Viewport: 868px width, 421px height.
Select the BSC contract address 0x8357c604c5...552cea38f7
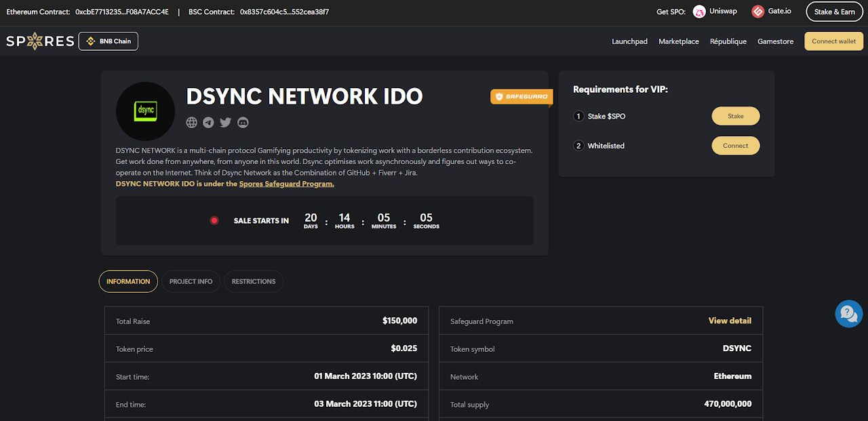(284, 12)
